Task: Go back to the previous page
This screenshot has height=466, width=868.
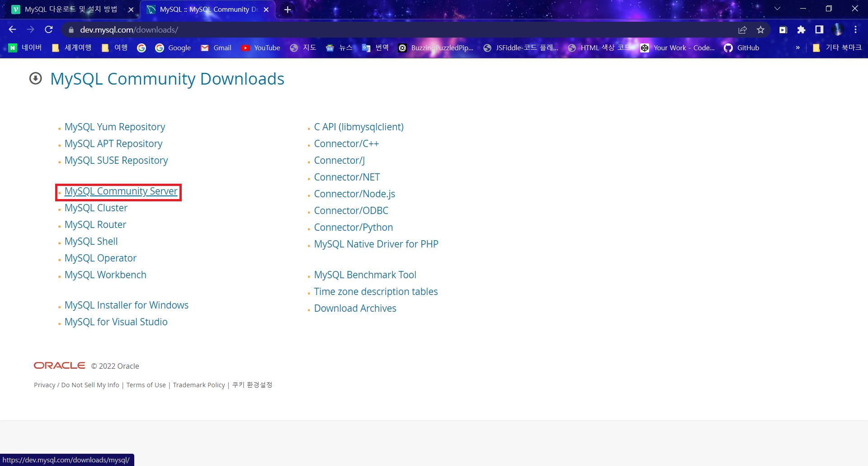Action: point(12,29)
